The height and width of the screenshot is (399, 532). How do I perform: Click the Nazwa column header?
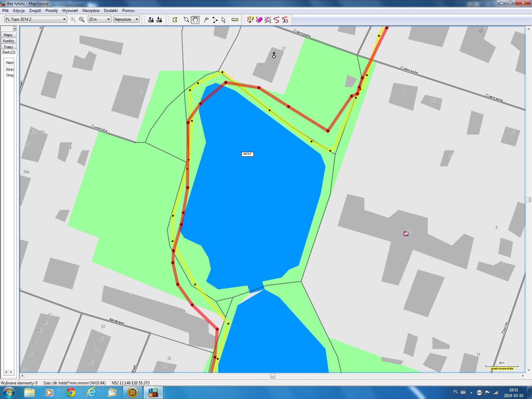tap(10, 63)
